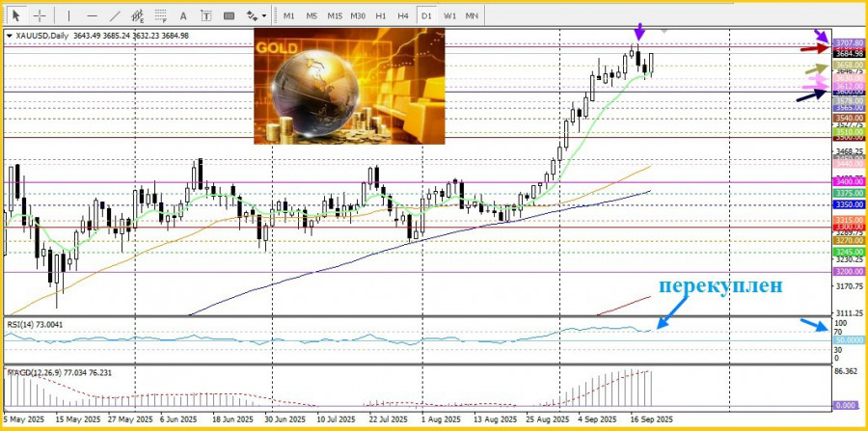
Task: Choose the equidistant channel tool
Action: click(x=140, y=15)
